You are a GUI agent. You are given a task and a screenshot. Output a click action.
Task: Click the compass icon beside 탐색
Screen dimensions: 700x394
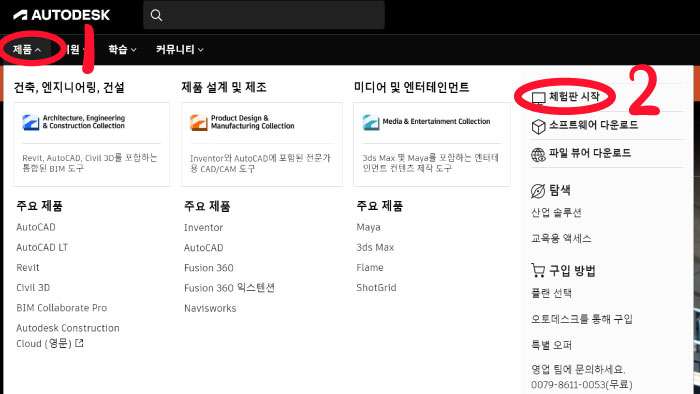[538, 191]
